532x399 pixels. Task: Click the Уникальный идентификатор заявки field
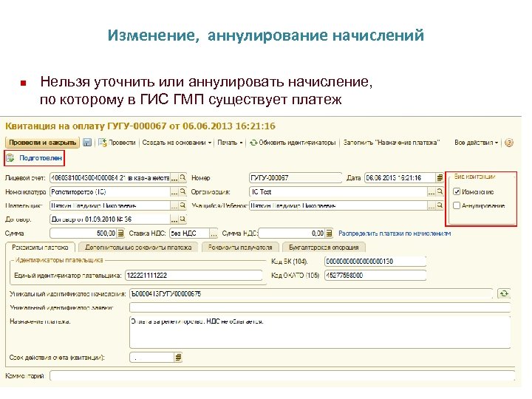coord(320,307)
